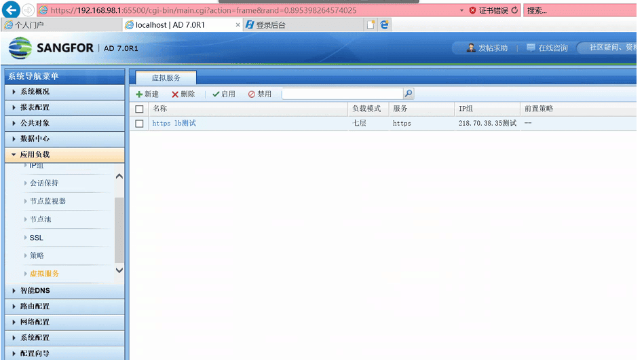This screenshot has height=360, width=644.
Task: Click the sidebar scroll down arrow
Action: [x=119, y=270]
